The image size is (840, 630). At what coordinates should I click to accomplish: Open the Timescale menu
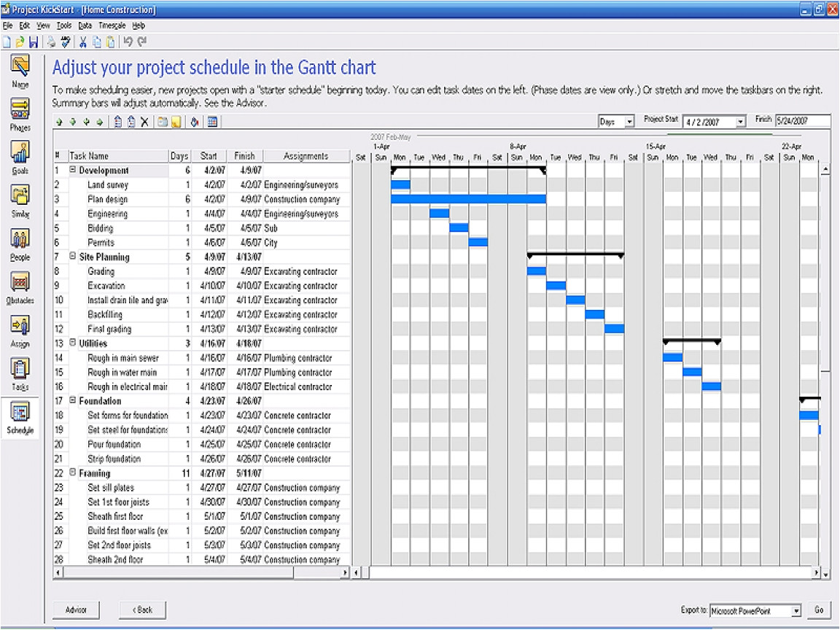(x=112, y=25)
